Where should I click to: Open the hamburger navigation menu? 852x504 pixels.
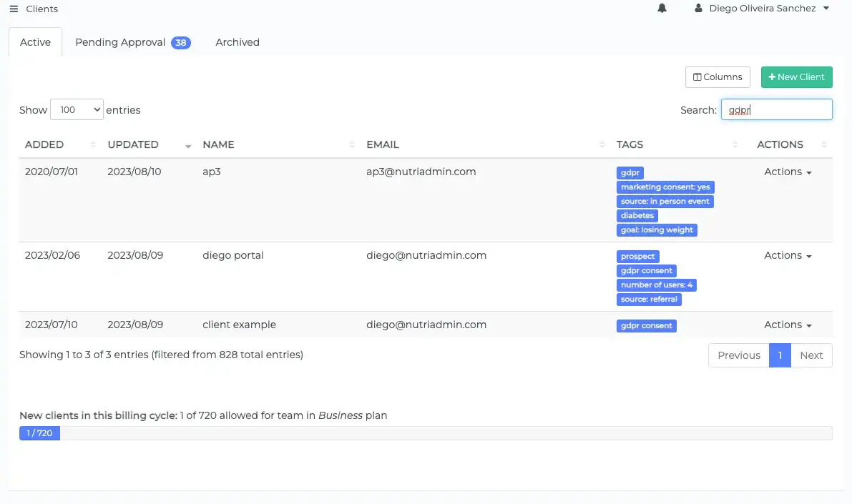[x=13, y=9]
